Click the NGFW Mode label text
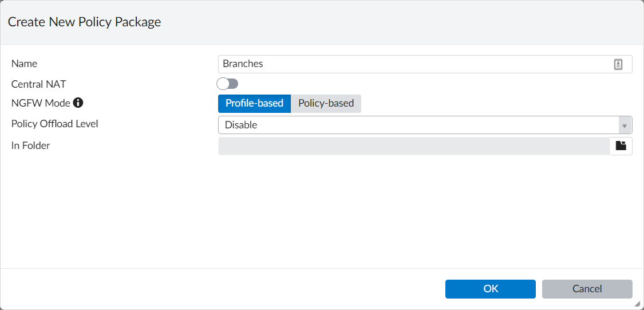Viewport: 644px width, 310px height. [41, 103]
